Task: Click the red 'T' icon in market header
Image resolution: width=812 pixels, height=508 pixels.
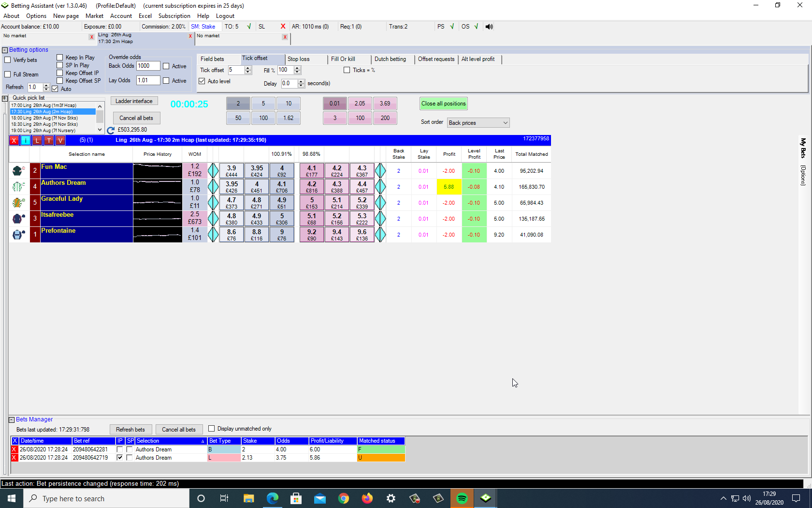Action: [49, 140]
